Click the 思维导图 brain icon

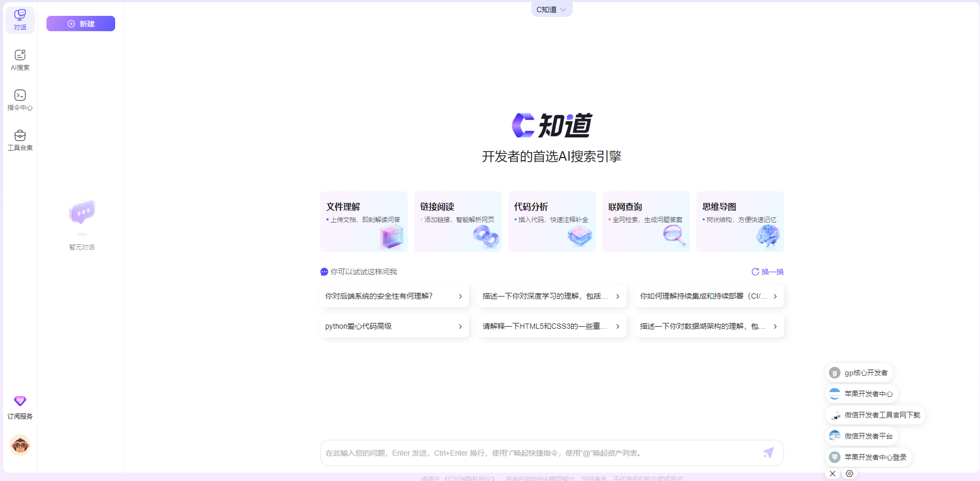click(768, 236)
